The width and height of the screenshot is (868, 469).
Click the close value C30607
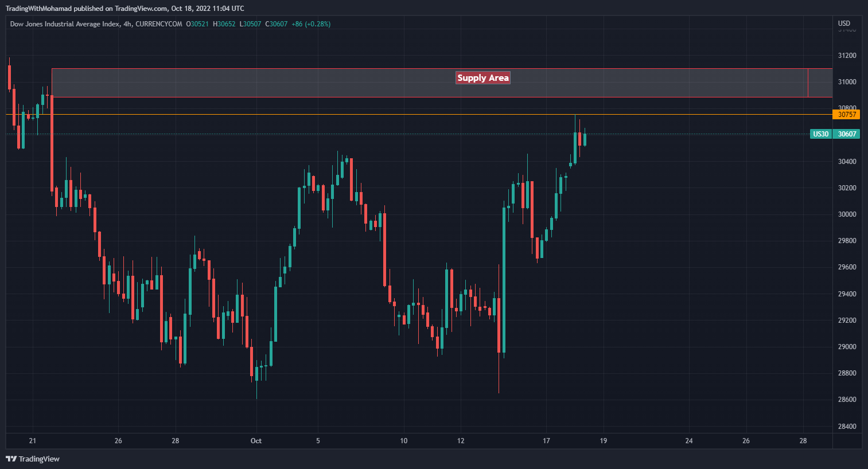pyautogui.click(x=277, y=24)
